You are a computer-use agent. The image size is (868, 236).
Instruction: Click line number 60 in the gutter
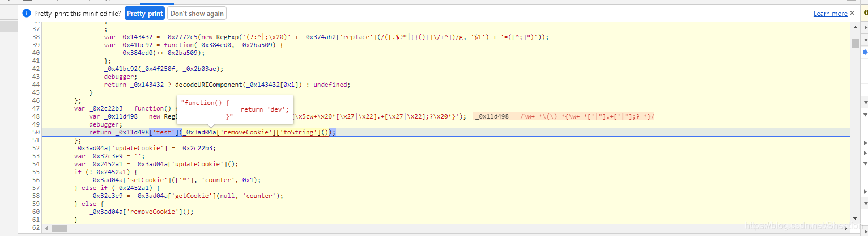(36, 212)
